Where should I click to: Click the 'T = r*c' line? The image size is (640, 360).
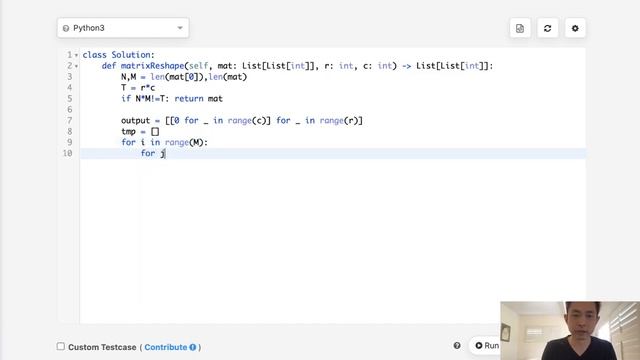[x=138, y=88]
